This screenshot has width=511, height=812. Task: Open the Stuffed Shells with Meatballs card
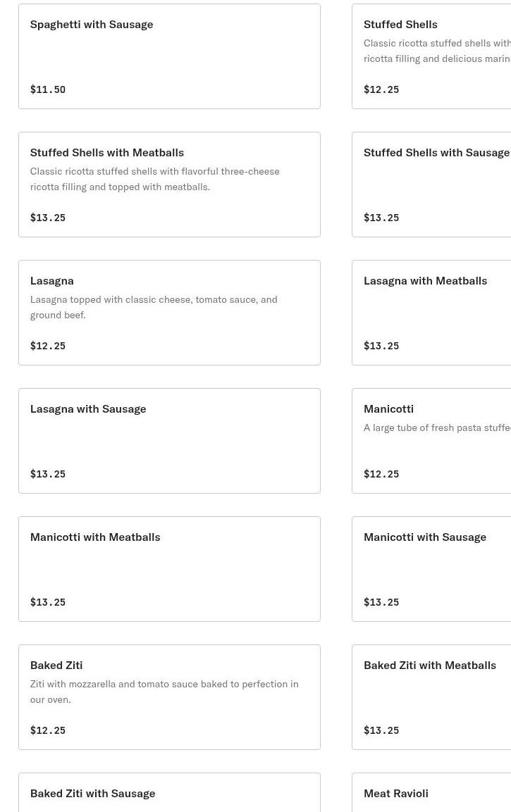coord(169,185)
